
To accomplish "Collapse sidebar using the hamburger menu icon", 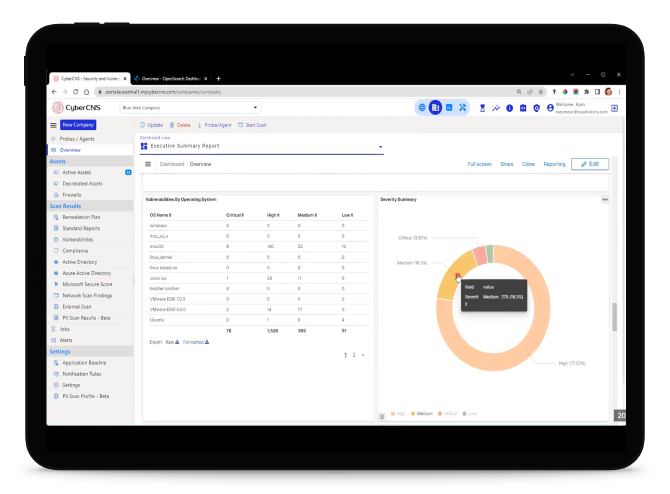I will pyautogui.click(x=53, y=125).
